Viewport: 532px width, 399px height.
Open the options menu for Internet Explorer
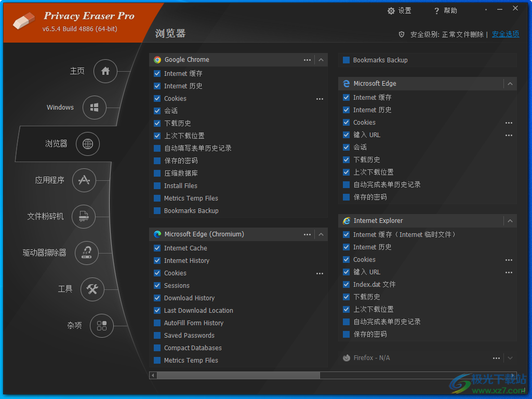(x=496, y=220)
